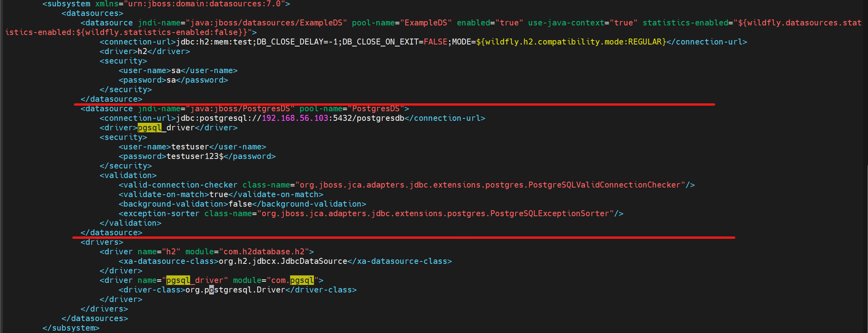Click driver name="h2" attribute
The image size is (868, 333).
click(159, 252)
